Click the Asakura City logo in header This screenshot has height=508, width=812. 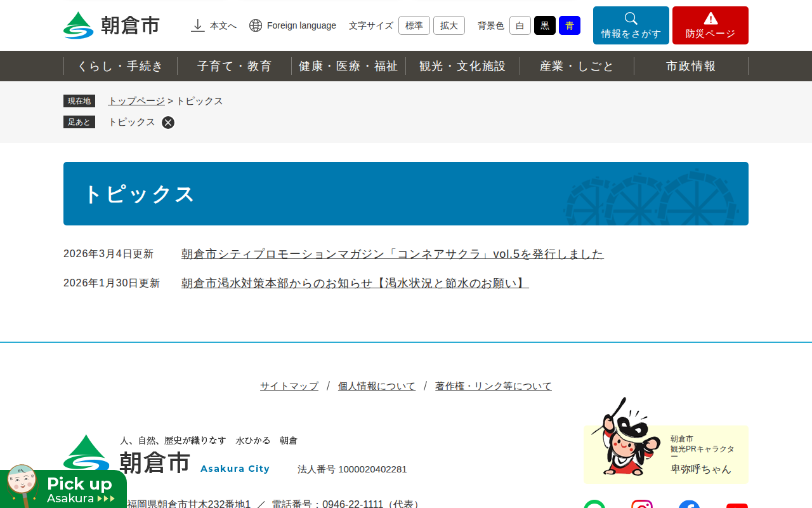pos(112,25)
